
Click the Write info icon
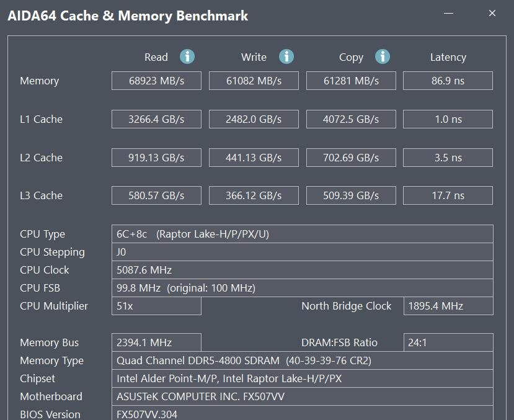286,57
